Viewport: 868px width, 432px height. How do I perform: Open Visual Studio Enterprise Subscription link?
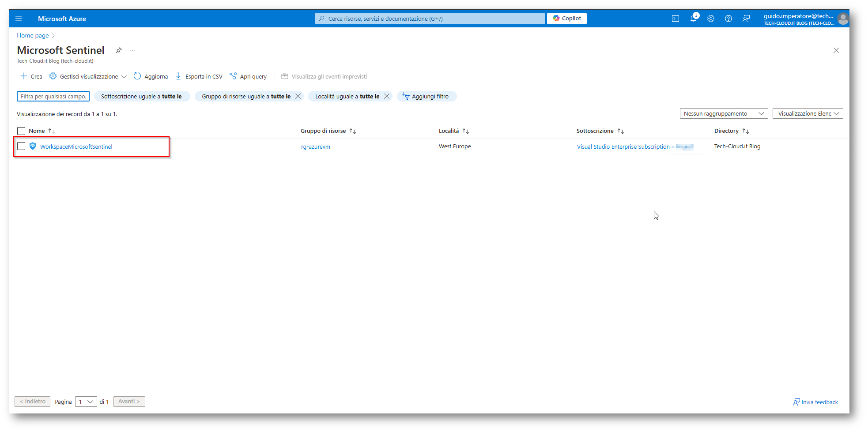pyautogui.click(x=623, y=147)
